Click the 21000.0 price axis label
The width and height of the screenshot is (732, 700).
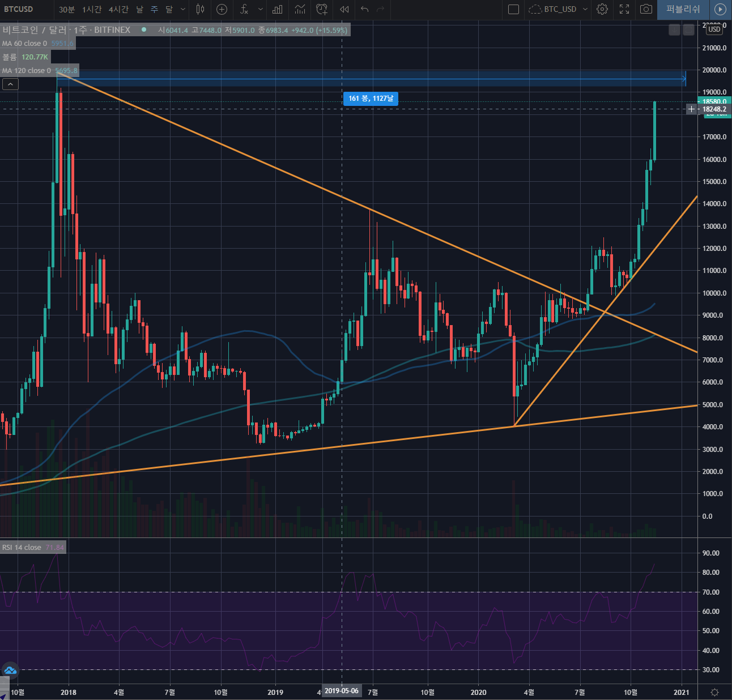(714, 48)
